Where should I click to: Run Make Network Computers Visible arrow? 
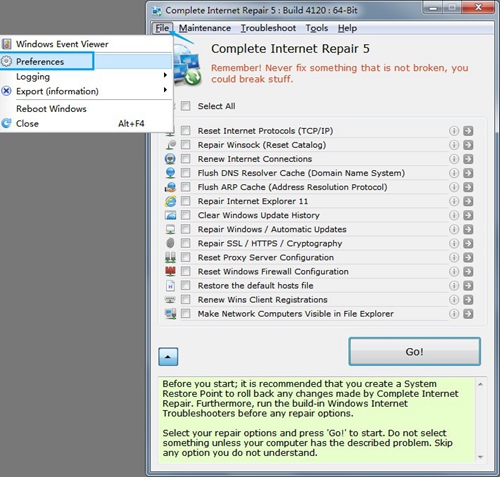click(468, 314)
